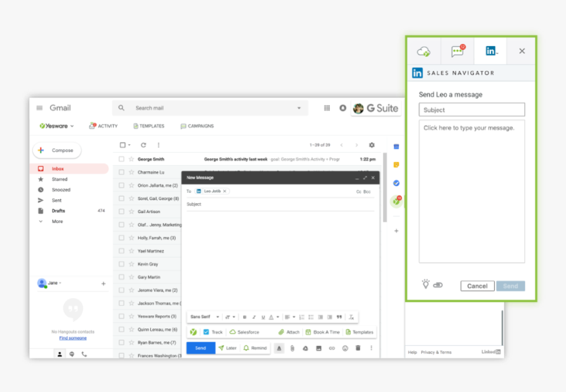Viewport: 566px width, 392px height.
Task: Star the Yael Martinez email
Action: [x=132, y=251]
